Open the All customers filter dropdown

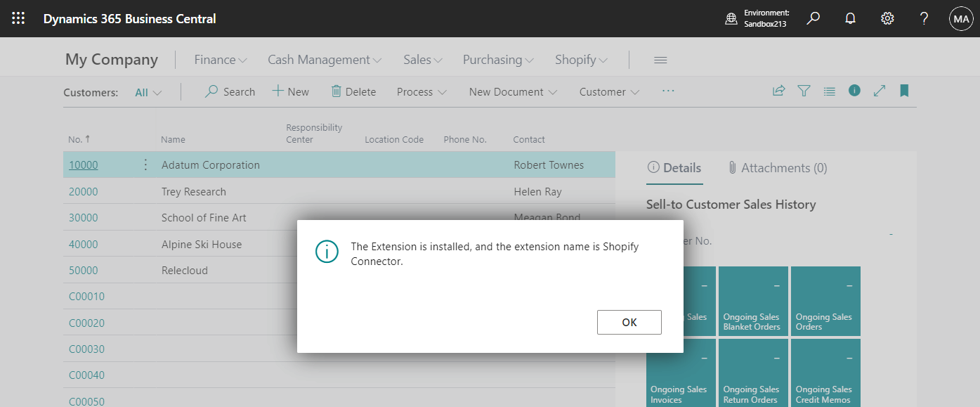click(x=148, y=91)
